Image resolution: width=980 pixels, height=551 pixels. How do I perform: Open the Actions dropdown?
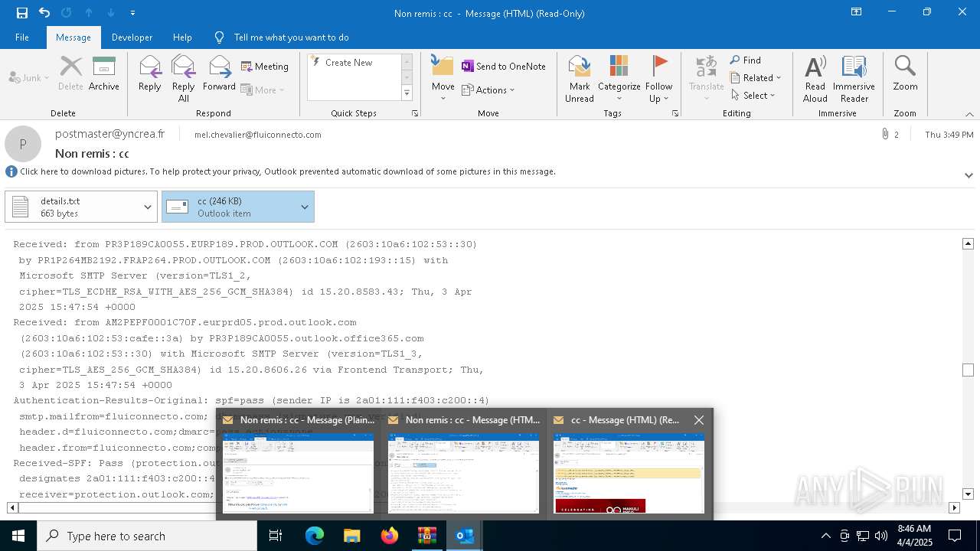point(488,90)
